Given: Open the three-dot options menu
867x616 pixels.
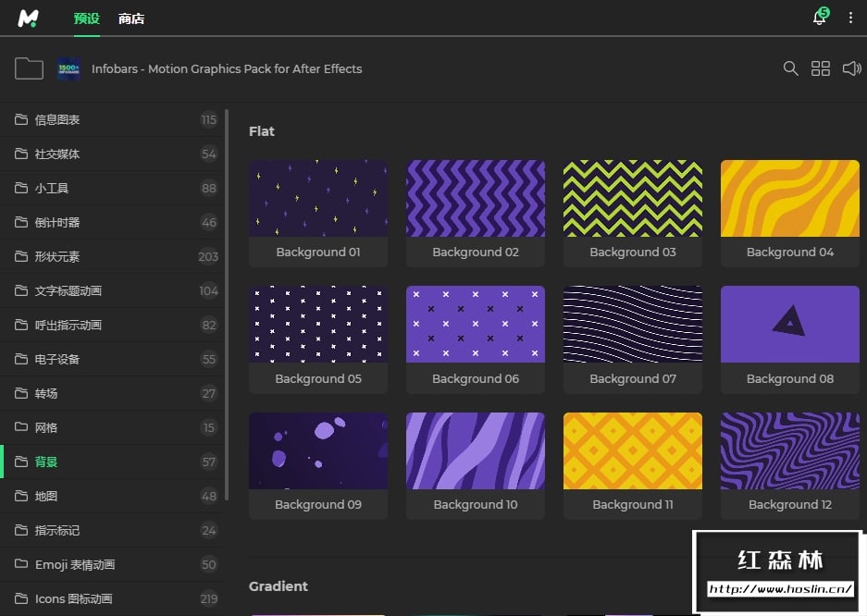Looking at the screenshot, I should pos(850,18).
